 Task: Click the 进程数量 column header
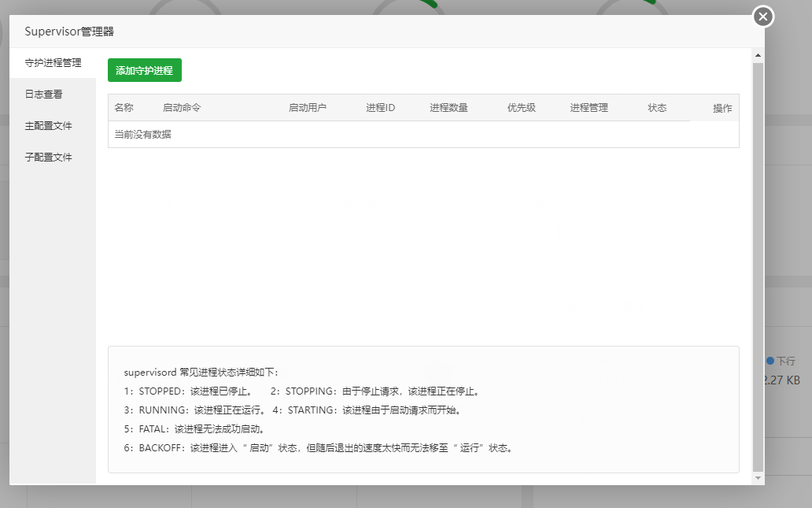(x=449, y=108)
